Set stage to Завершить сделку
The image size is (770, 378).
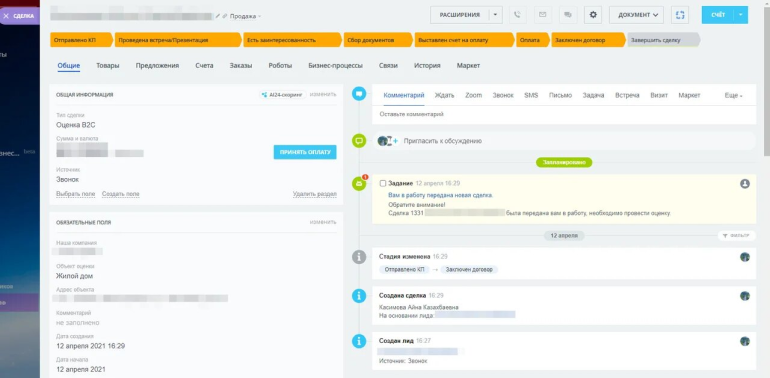pyautogui.click(x=663, y=40)
